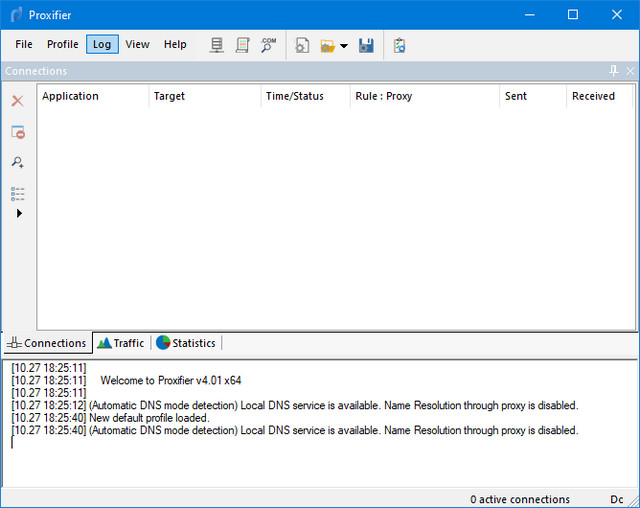The width and height of the screenshot is (640, 508).
Task: Open the Proxification Rules icon
Action: tap(242, 45)
